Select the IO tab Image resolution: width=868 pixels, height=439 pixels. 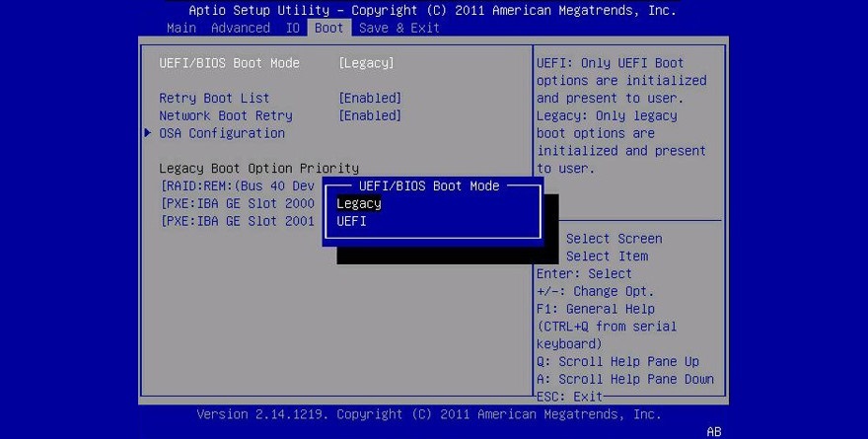(292, 28)
